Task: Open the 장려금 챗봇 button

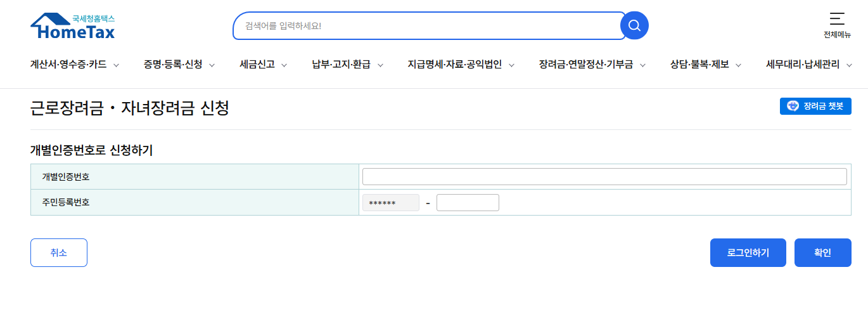Action: pyautogui.click(x=815, y=106)
